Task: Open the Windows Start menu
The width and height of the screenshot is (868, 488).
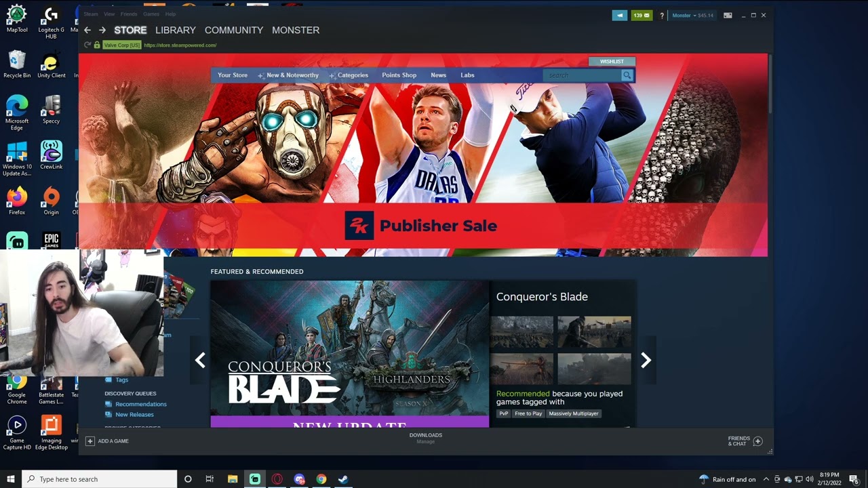Action: (11, 479)
